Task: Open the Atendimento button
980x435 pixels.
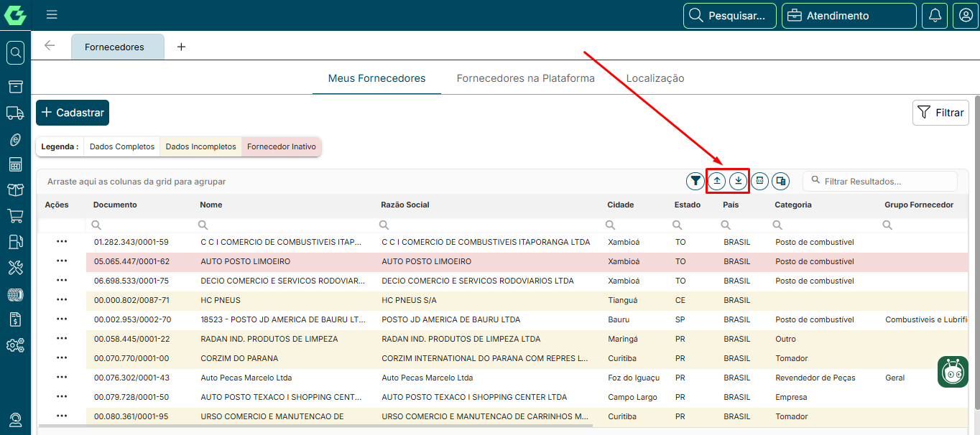Action: (x=849, y=15)
